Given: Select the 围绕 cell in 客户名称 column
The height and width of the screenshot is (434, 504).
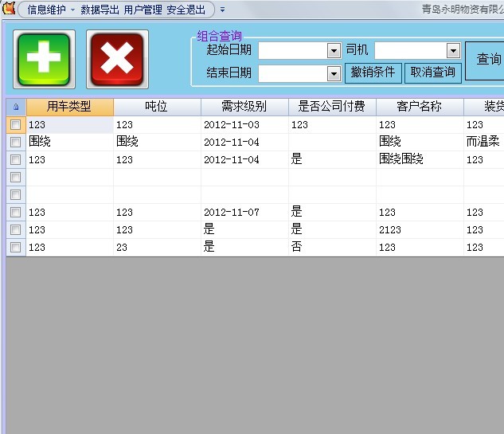Looking at the screenshot, I should (x=420, y=142).
